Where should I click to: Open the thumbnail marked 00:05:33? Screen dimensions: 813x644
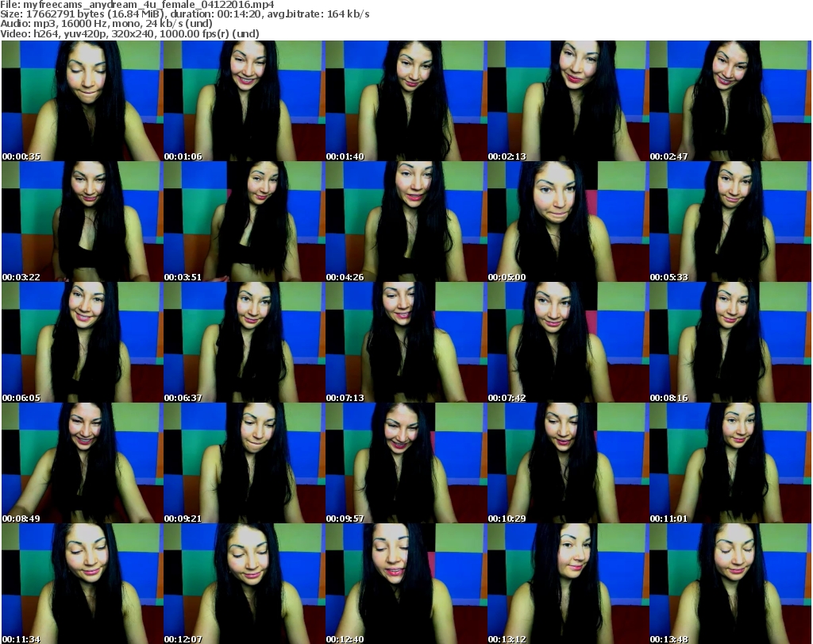tap(730, 222)
